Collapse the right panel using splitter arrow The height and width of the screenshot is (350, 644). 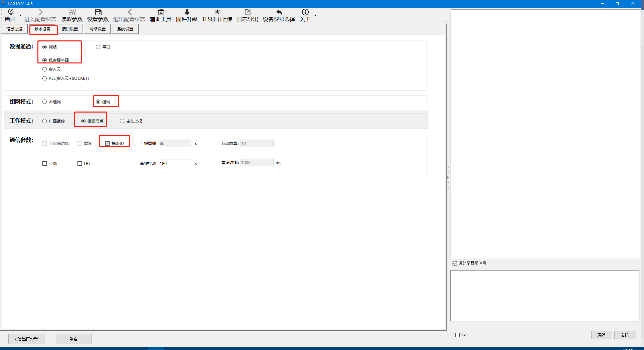coord(448,177)
